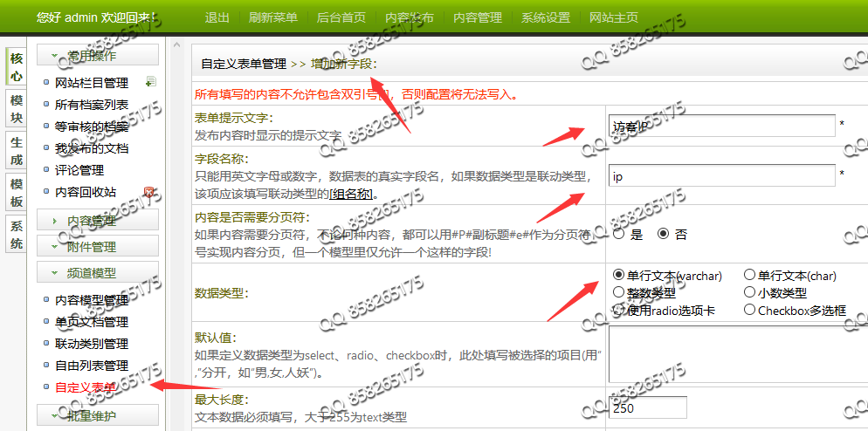This screenshot has height=431, width=868.
Task: Open 自定义表单 in the sidebar
Action: coord(86,387)
